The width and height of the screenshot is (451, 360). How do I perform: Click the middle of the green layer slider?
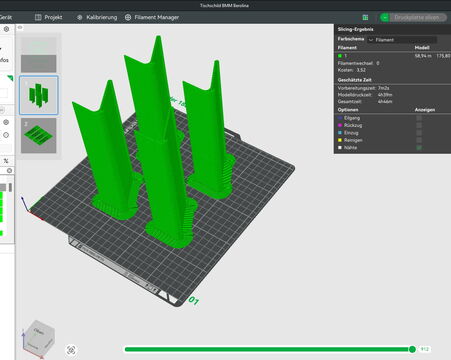(268, 349)
